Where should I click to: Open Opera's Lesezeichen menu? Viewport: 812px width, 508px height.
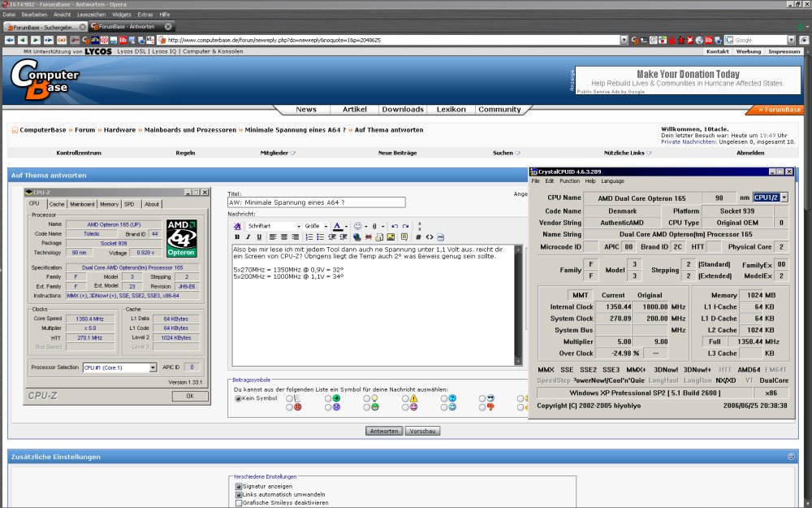[91, 15]
